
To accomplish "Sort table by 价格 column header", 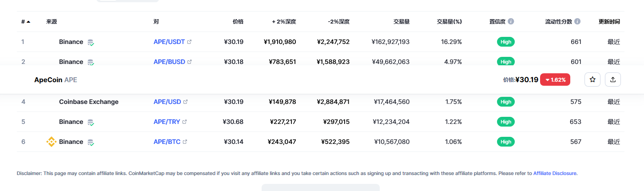I will (x=238, y=21).
